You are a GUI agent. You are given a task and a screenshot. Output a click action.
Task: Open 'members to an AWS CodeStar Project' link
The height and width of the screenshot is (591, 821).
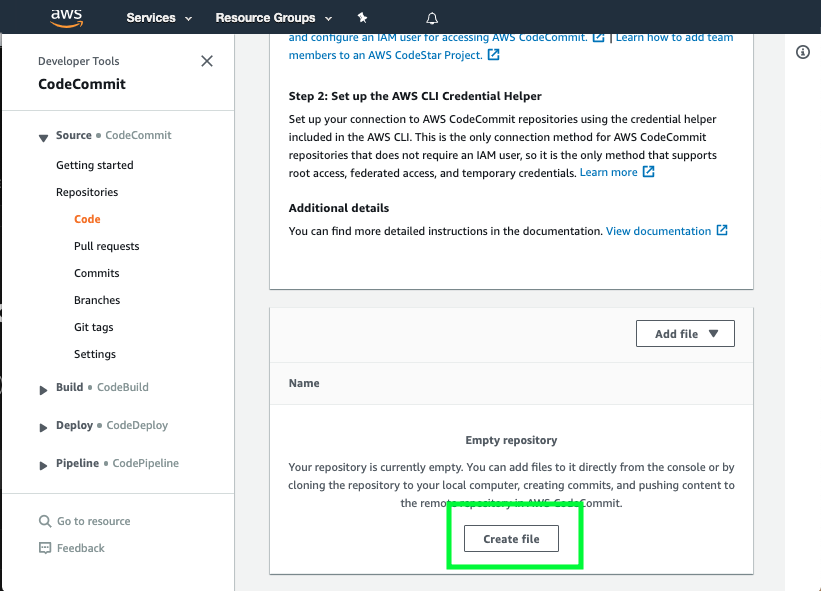coord(385,55)
